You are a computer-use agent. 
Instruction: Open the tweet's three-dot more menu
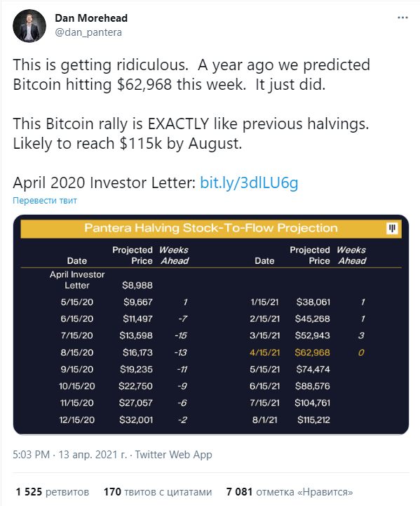pos(402,18)
